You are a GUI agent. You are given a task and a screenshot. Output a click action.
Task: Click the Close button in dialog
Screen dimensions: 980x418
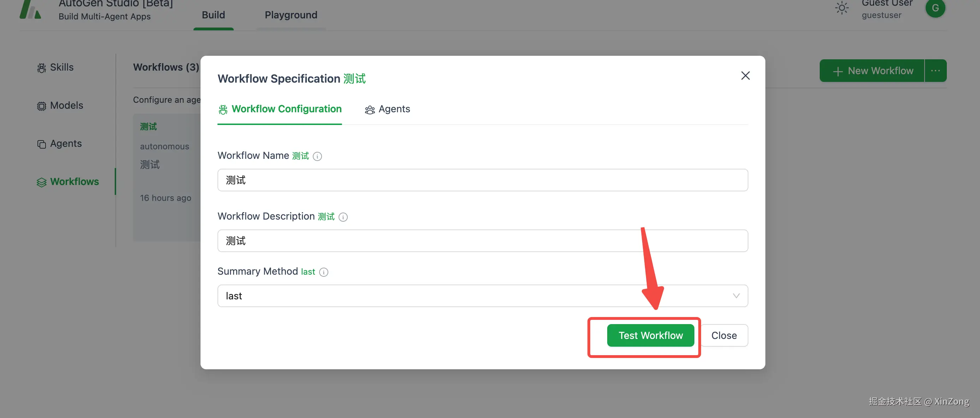[x=724, y=335]
